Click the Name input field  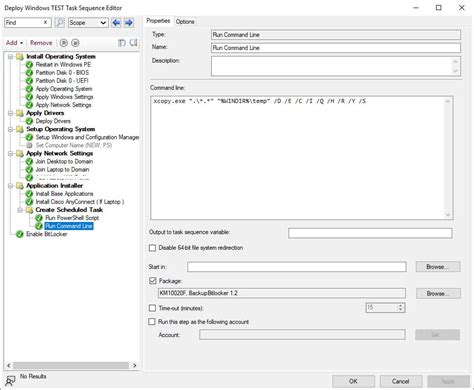tap(336, 48)
